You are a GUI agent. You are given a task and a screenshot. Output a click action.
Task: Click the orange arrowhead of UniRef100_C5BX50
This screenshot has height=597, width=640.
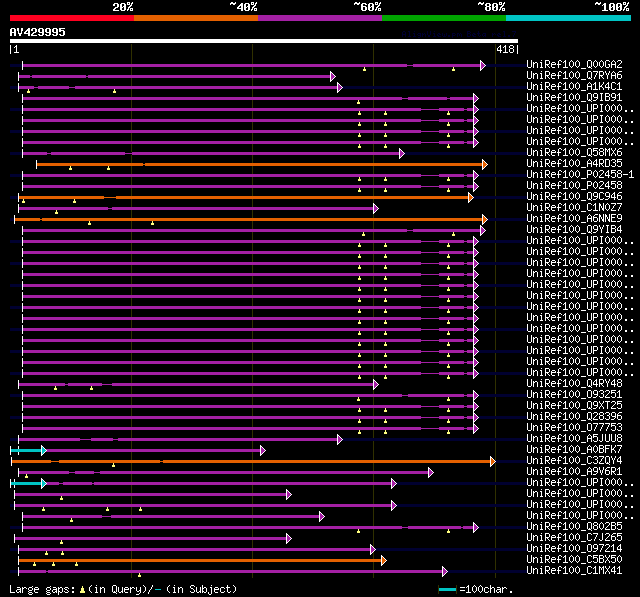384,561
